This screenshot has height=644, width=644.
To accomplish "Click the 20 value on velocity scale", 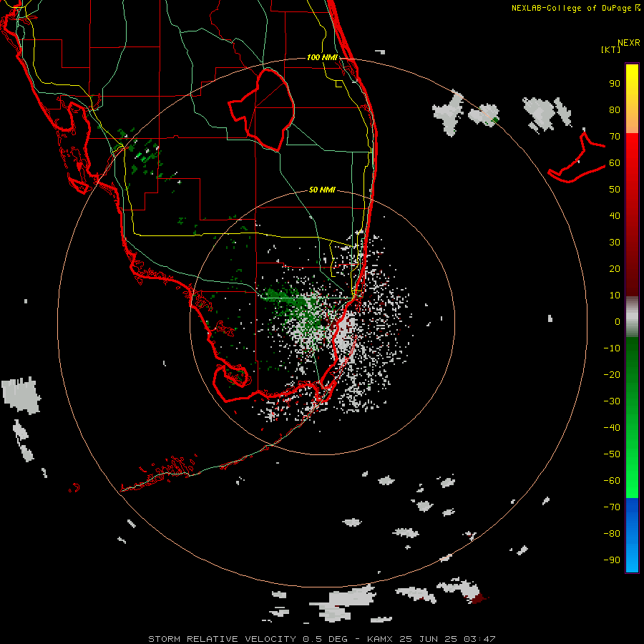I will 615,269.
